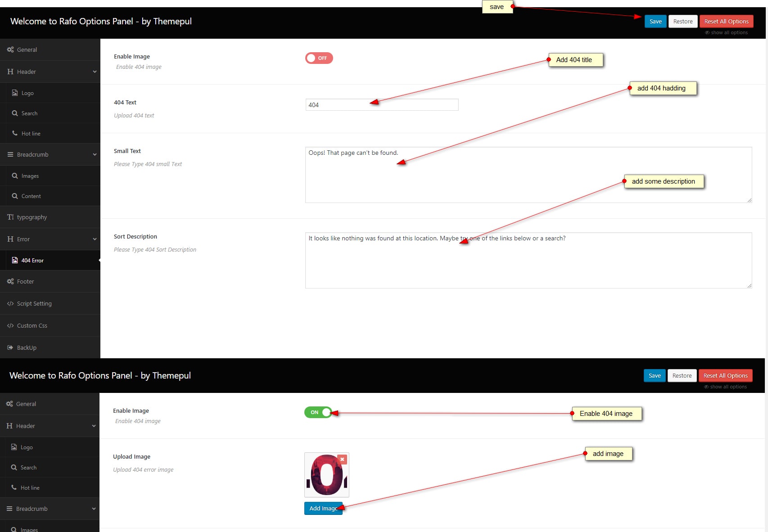Click Restore button in upper panel

683,21
